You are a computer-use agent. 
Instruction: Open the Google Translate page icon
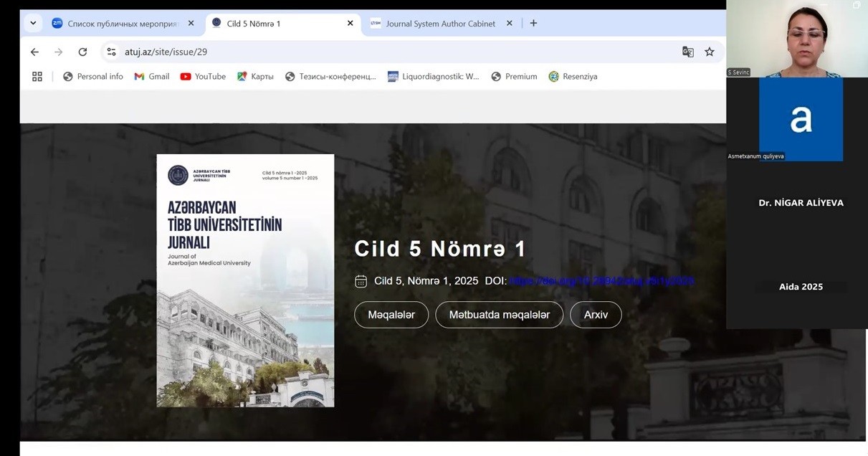(687, 52)
